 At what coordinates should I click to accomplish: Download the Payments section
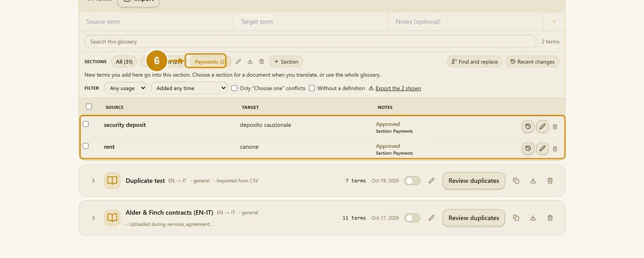point(250,62)
